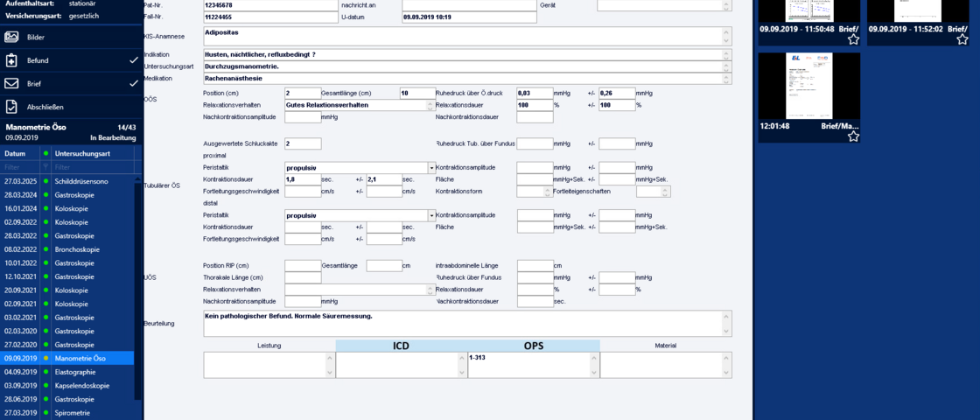Select the Spirometrie exam from 27.03.2019
Screen dimensions: 980x420
(66, 413)
